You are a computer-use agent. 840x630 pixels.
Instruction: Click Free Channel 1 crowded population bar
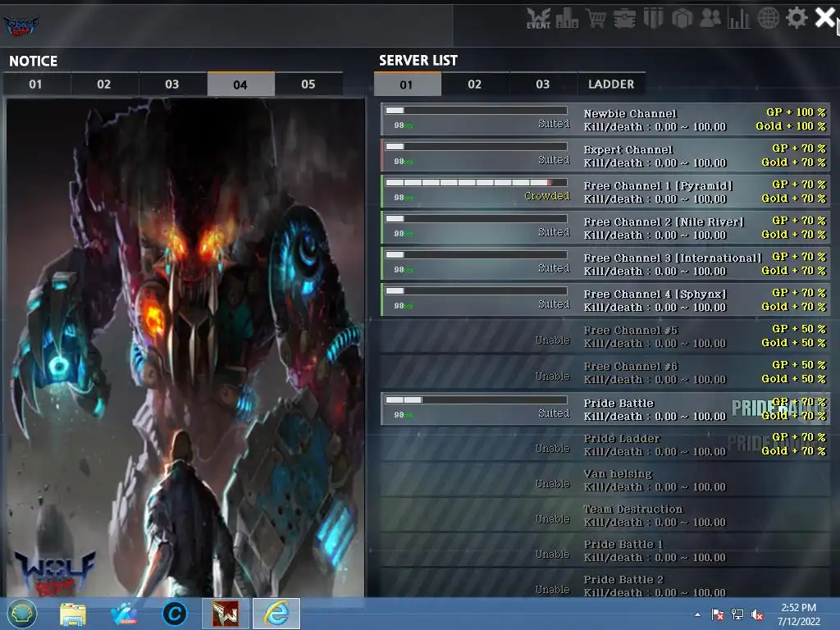[477, 183]
